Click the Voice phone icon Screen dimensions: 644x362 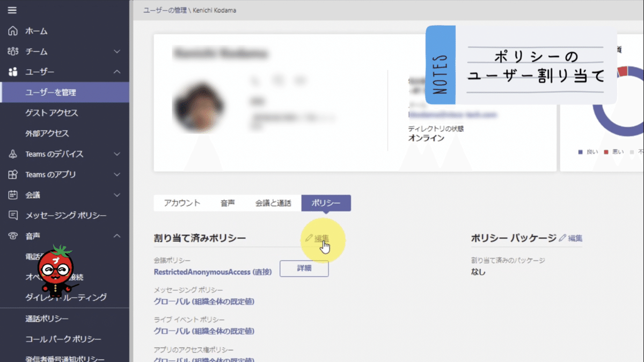(x=13, y=236)
